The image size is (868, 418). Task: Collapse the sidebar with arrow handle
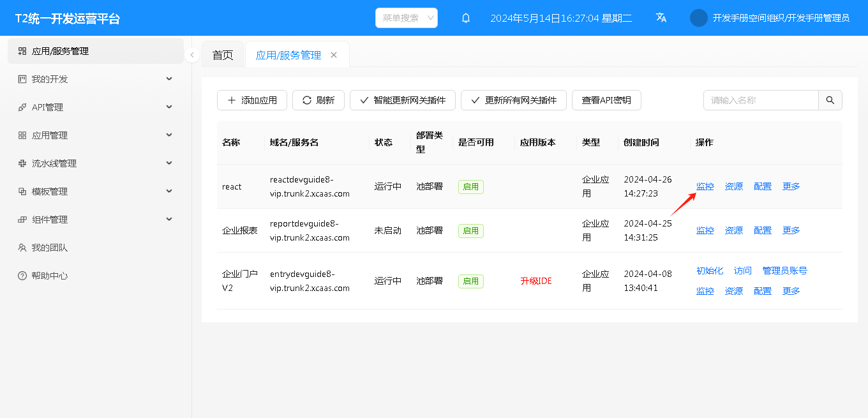192,56
